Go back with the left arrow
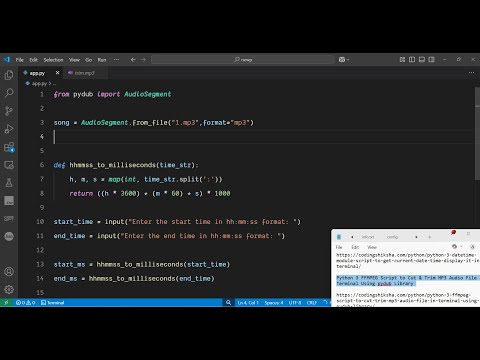The image size is (480, 360). coord(133,60)
